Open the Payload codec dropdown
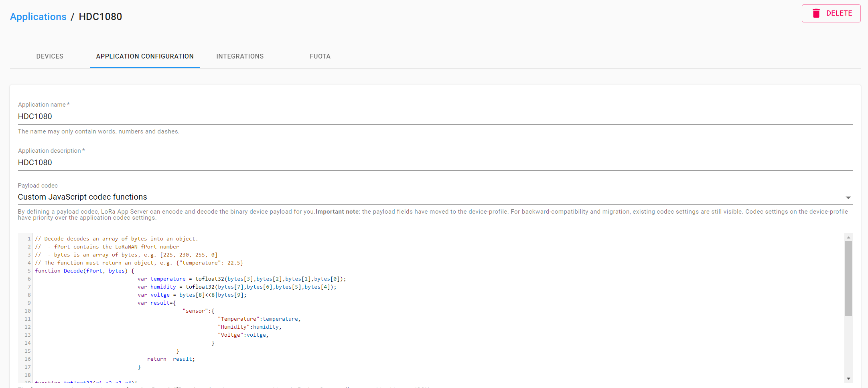 coord(429,197)
